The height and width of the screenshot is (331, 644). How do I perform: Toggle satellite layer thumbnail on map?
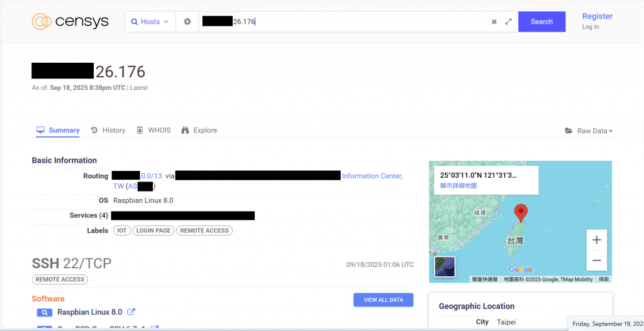point(445,266)
